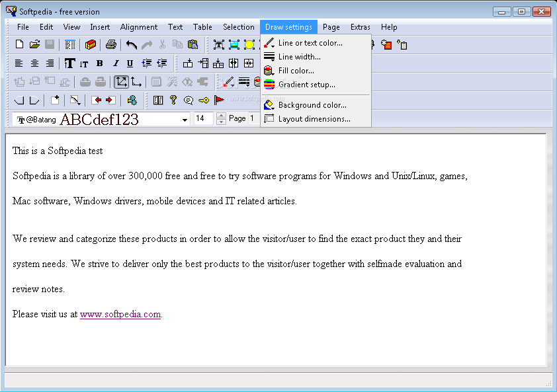The image size is (557, 392).
Task: Insert a shape with the yellow octagon icon
Action: tap(249, 44)
